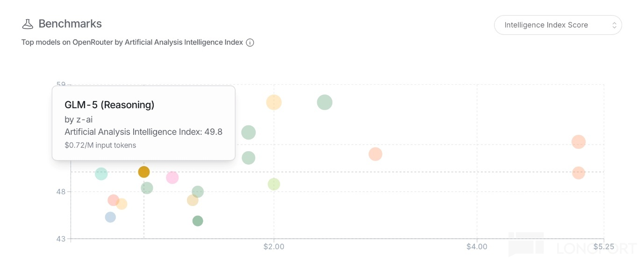The height and width of the screenshot is (264, 644).
Task: Select the highlighted gold GLM-5 data point
Action: [x=144, y=172]
